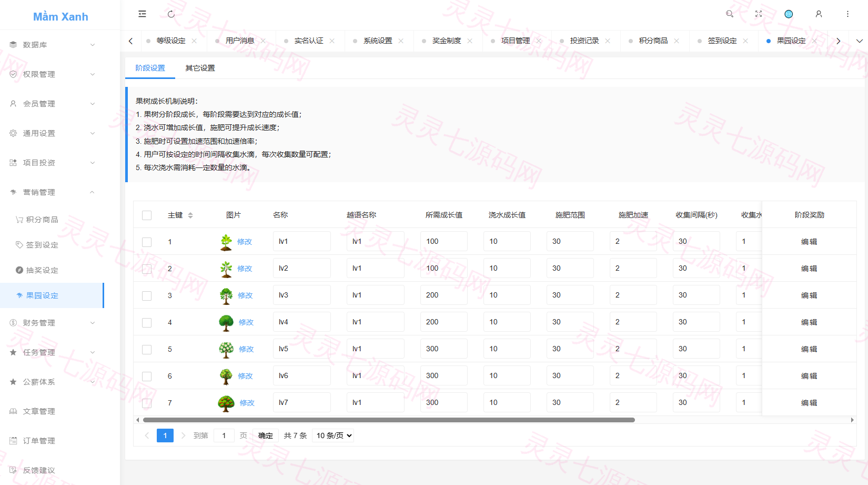Click 修改 link in row 5
Screen dimensions: 868x485
[246, 350]
